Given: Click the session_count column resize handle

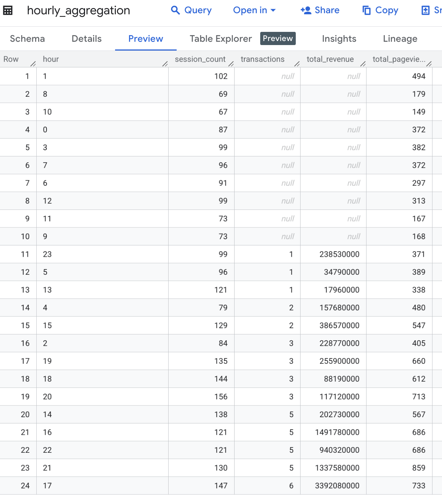Looking at the screenshot, I should [x=231, y=64].
